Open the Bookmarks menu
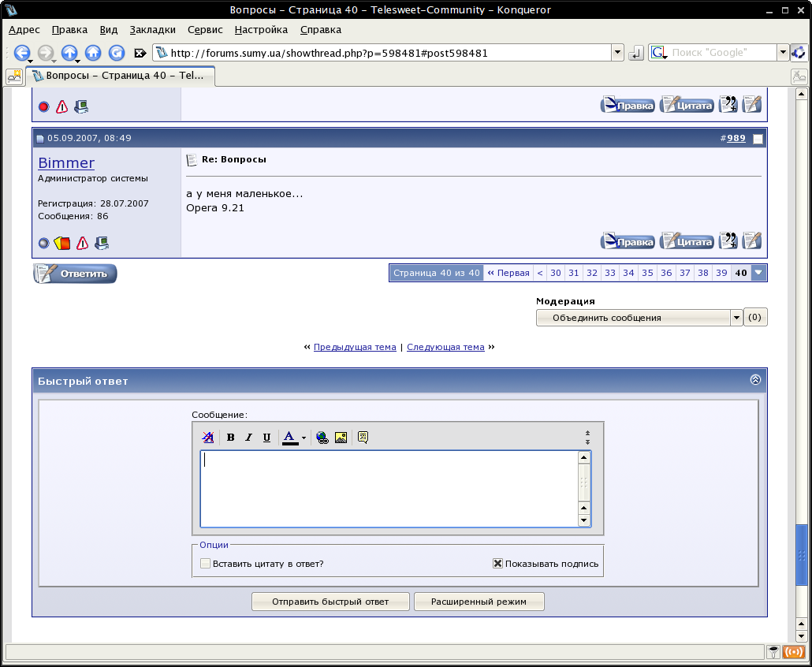The image size is (812, 667). pos(152,29)
